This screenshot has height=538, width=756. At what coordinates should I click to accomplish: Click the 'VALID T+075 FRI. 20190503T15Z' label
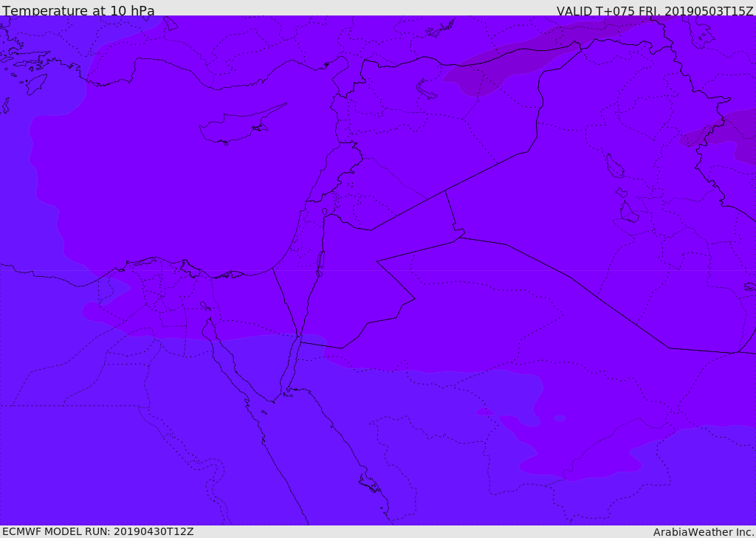[655, 10]
